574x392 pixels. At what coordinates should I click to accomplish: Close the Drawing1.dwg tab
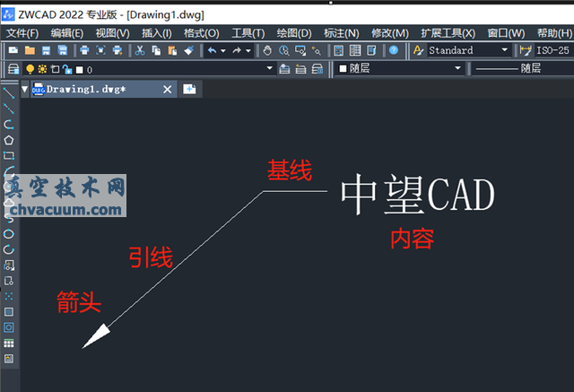[167, 89]
